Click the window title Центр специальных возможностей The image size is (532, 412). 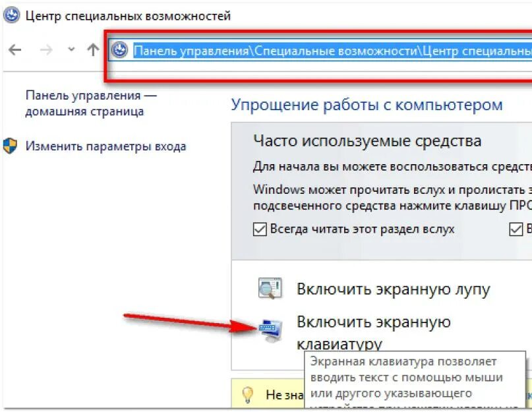click(128, 16)
